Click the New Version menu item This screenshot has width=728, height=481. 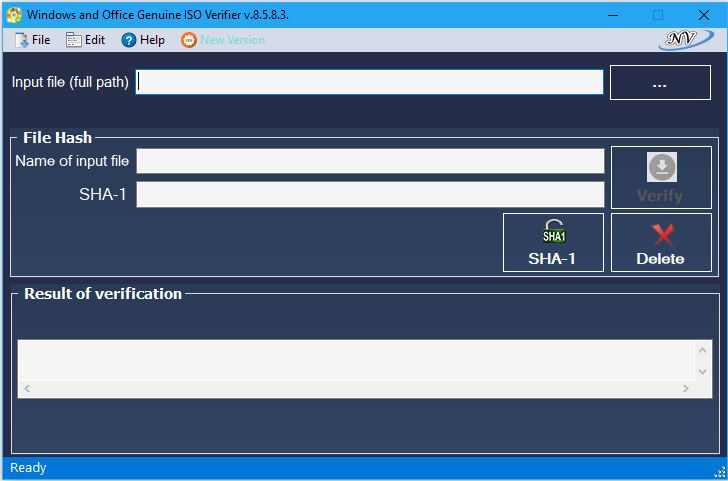tap(223, 40)
